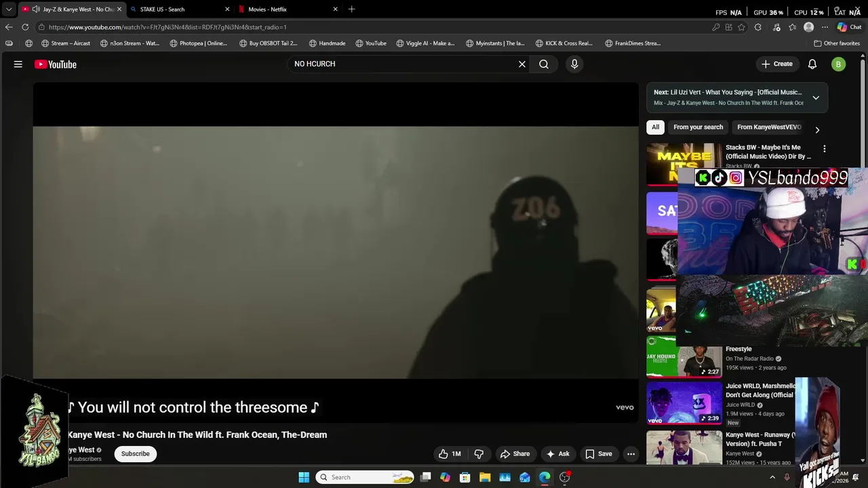Open the passwords key icon in address bar
This screenshot has width=868, height=488.
[x=716, y=27]
